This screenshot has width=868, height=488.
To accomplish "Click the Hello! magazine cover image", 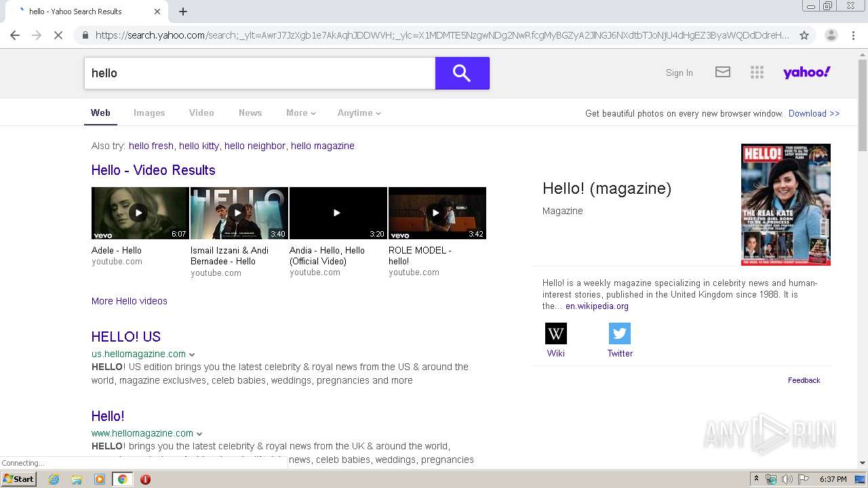I will tap(786, 205).
